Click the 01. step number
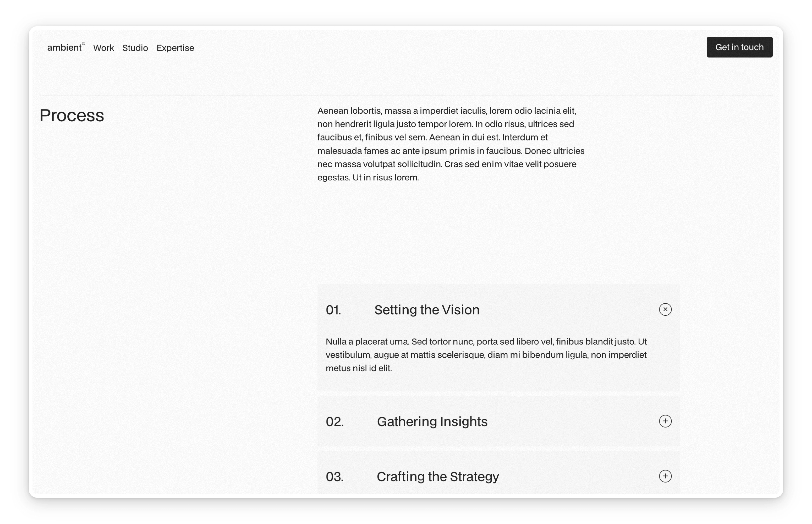The height and width of the screenshot is (524, 812). [333, 310]
